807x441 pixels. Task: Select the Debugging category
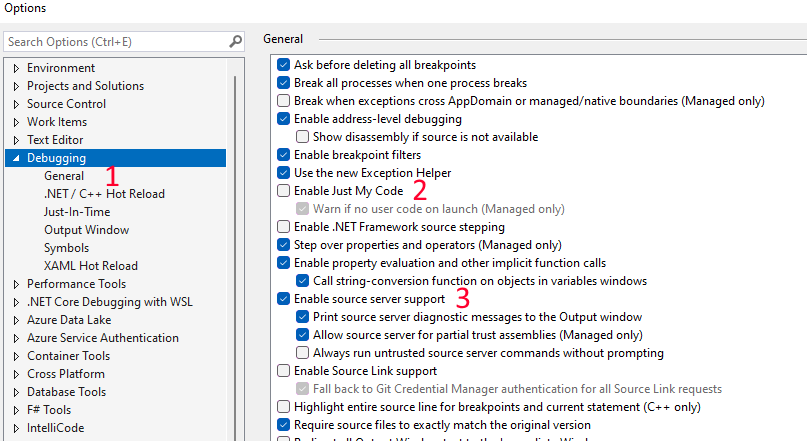pos(115,158)
